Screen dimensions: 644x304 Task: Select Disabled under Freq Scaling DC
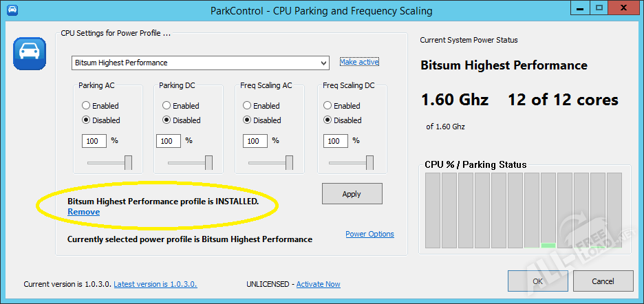pyautogui.click(x=328, y=120)
